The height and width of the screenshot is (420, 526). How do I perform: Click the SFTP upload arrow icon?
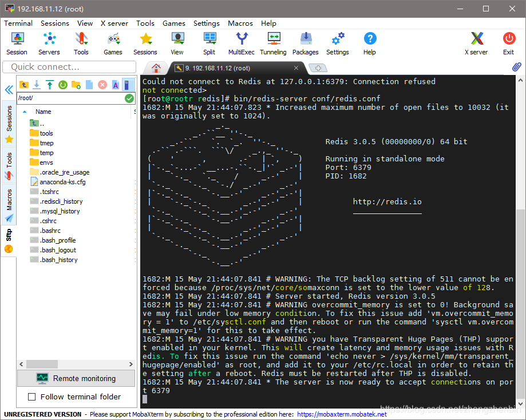[50, 85]
